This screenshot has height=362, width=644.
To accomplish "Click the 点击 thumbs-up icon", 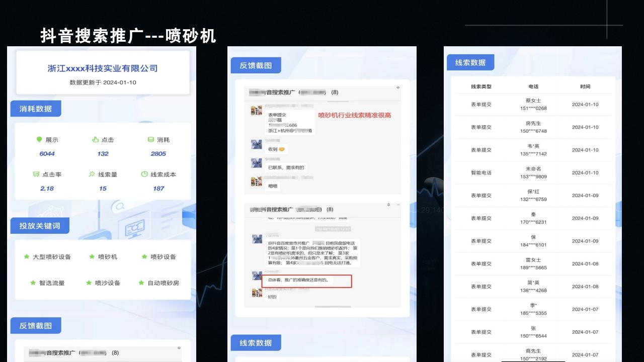I will point(95,140).
